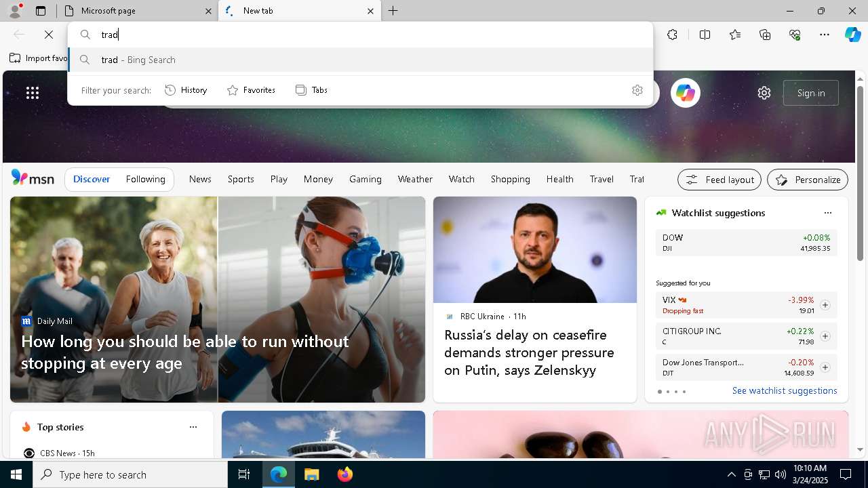Open Copilot sidebar icon
Screen dimensions: 868x488
tap(852, 35)
